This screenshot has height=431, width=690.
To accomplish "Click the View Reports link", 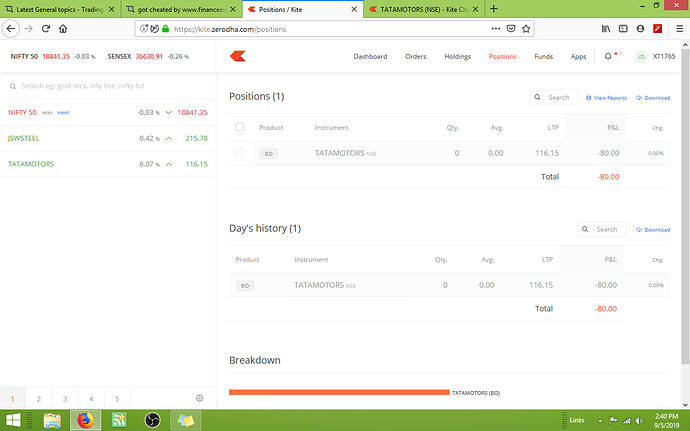I will 606,98.
